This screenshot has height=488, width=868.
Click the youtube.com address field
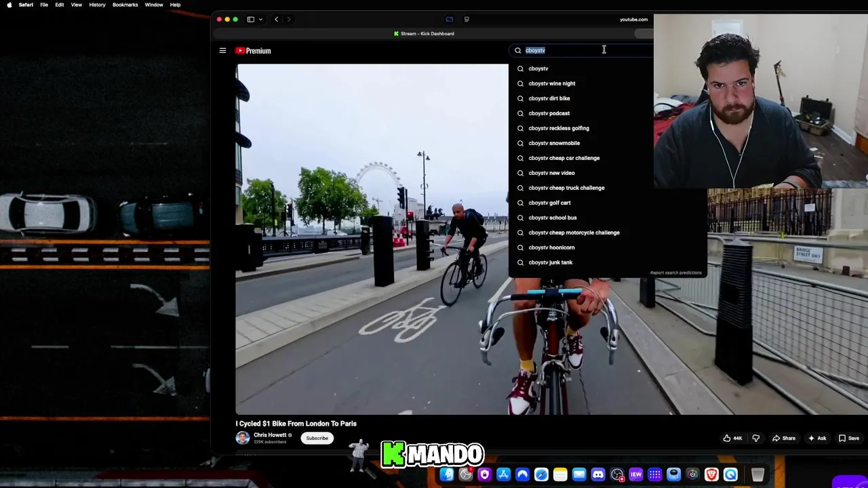(x=633, y=20)
